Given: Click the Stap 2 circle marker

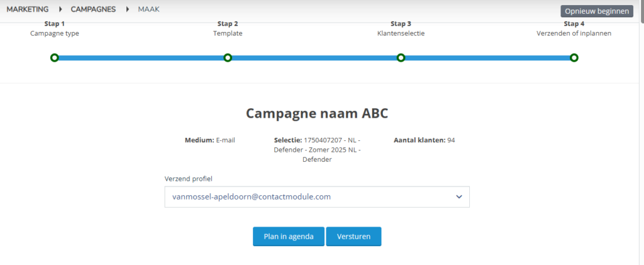Looking at the screenshot, I should pyautogui.click(x=228, y=58).
